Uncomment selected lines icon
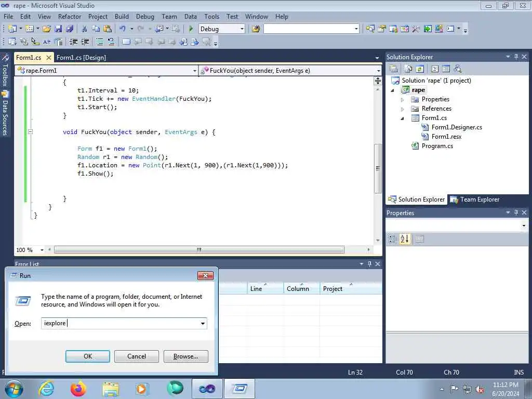 point(111,42)
